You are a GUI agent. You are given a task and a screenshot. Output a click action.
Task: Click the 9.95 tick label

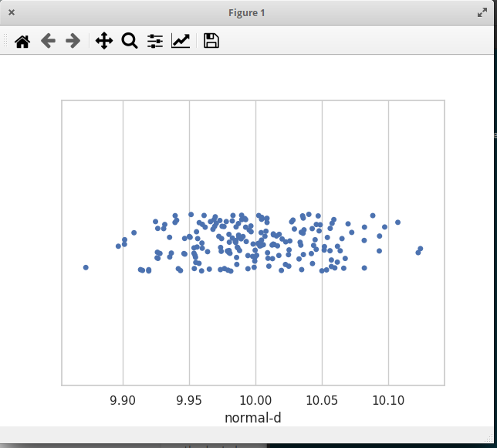pos(189,400)
